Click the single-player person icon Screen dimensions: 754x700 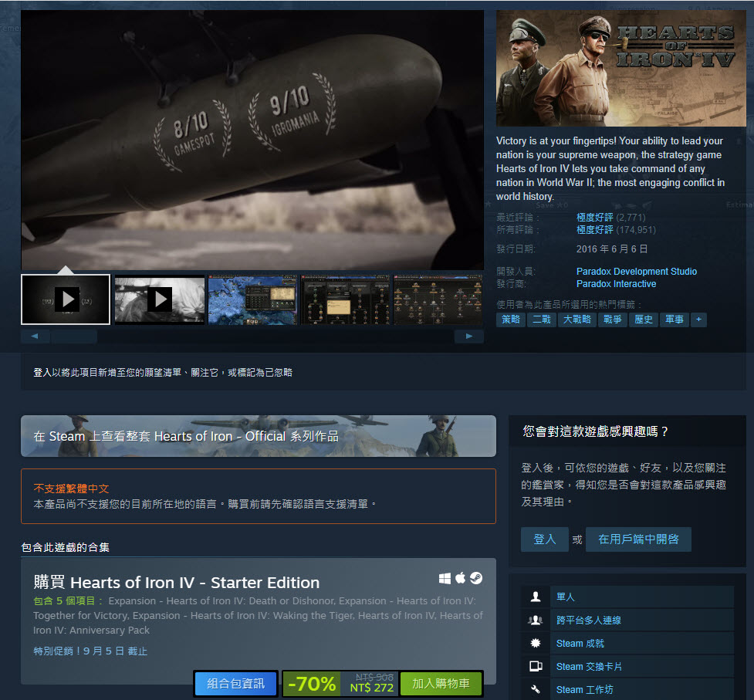click(535, 597)
